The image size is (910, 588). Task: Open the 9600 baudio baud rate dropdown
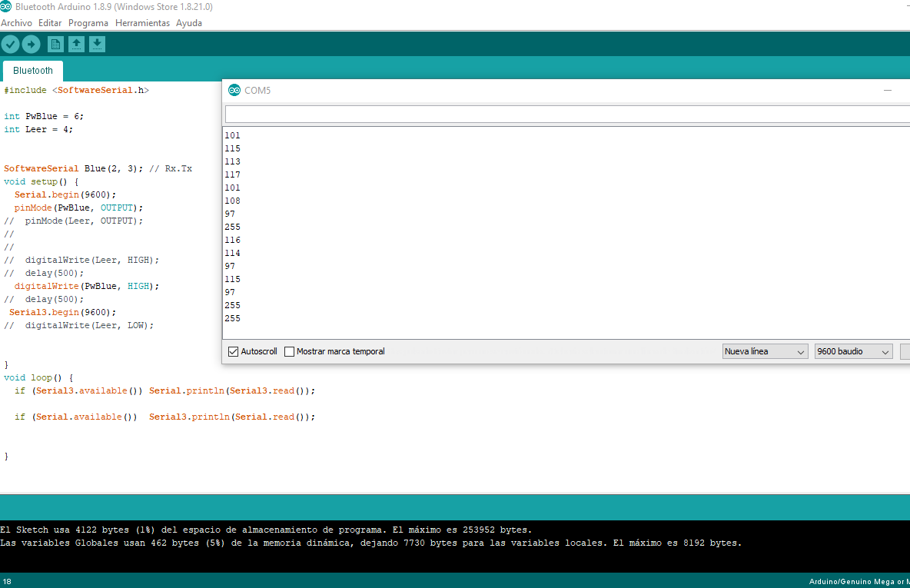(853, 352)
